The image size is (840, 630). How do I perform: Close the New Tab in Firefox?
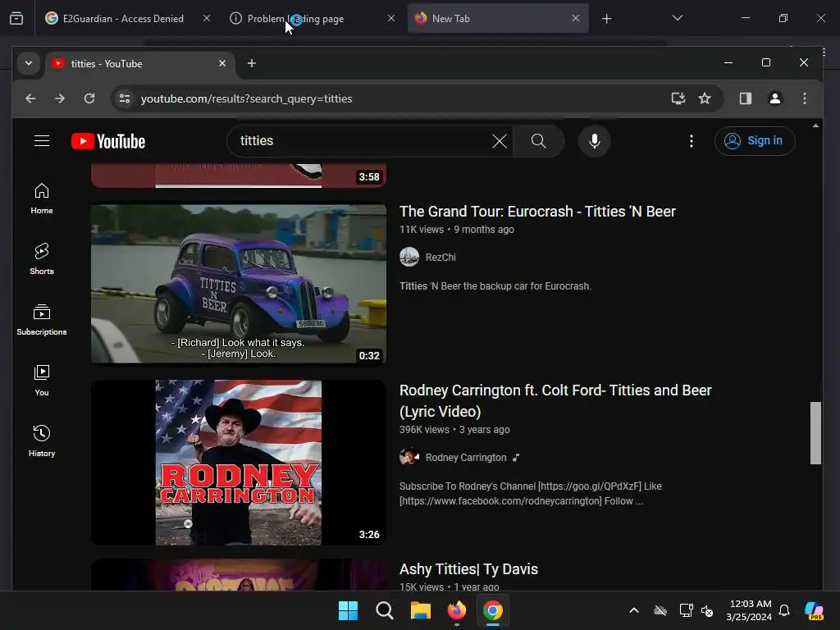pyautogui.click(x=576, y=18)
